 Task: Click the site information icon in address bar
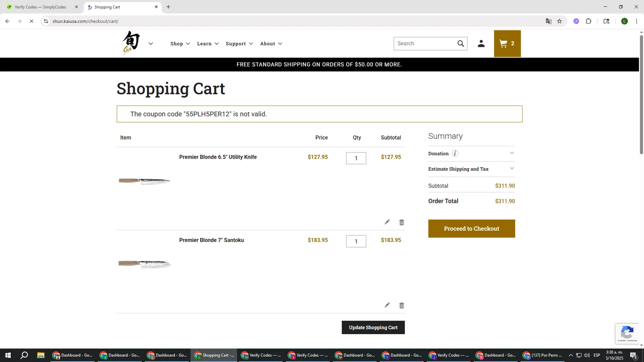tap(46, 21)
